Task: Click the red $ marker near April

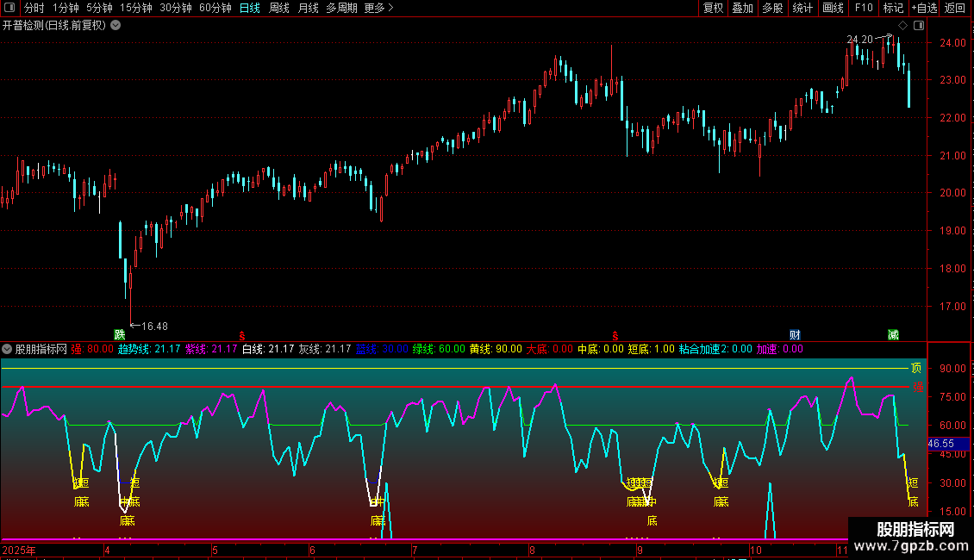Action: pos(241,336)
